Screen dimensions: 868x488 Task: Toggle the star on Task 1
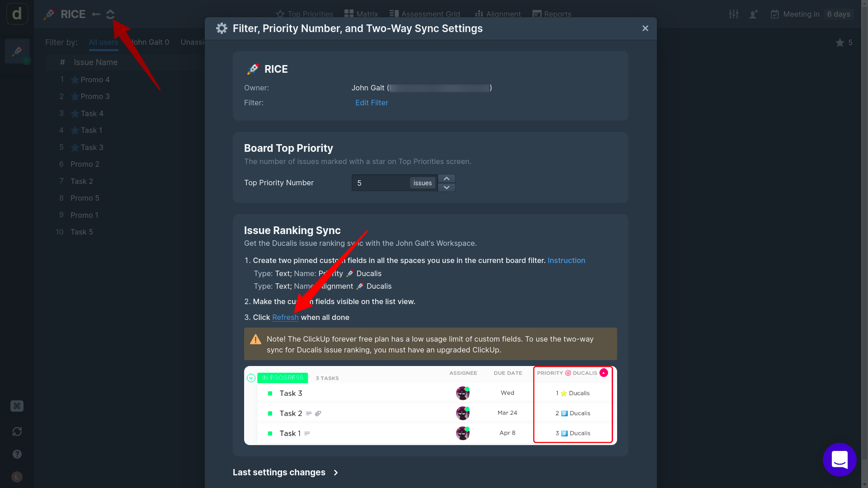pos(75,131)
